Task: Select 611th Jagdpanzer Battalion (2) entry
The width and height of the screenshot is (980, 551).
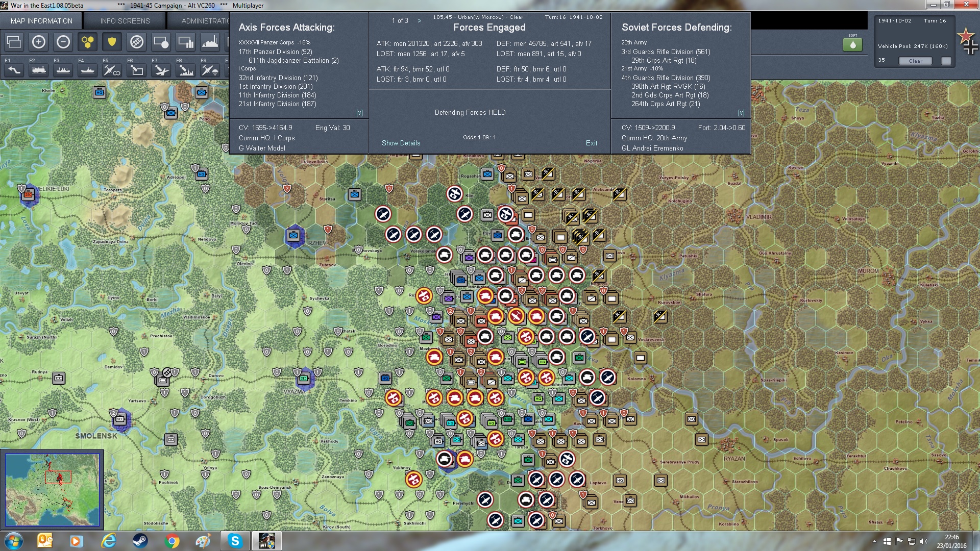Action: point(293,61)
